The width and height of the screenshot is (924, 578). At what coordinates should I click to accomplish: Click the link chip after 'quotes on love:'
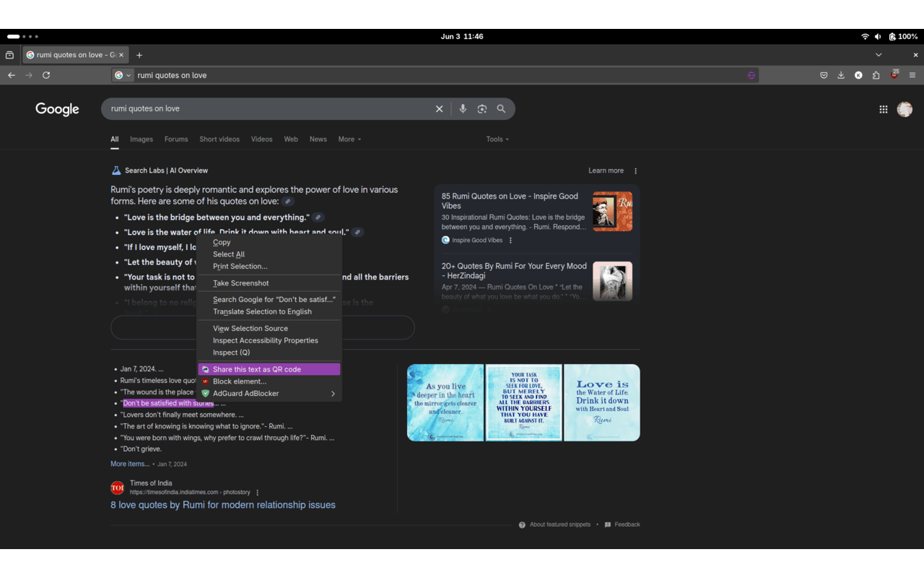coord(287,202)
